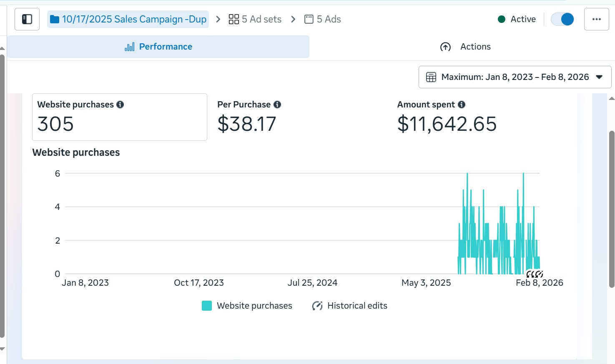Toggle the sidebar panel icon
The image size is (615, 364).
pos(27,19)
